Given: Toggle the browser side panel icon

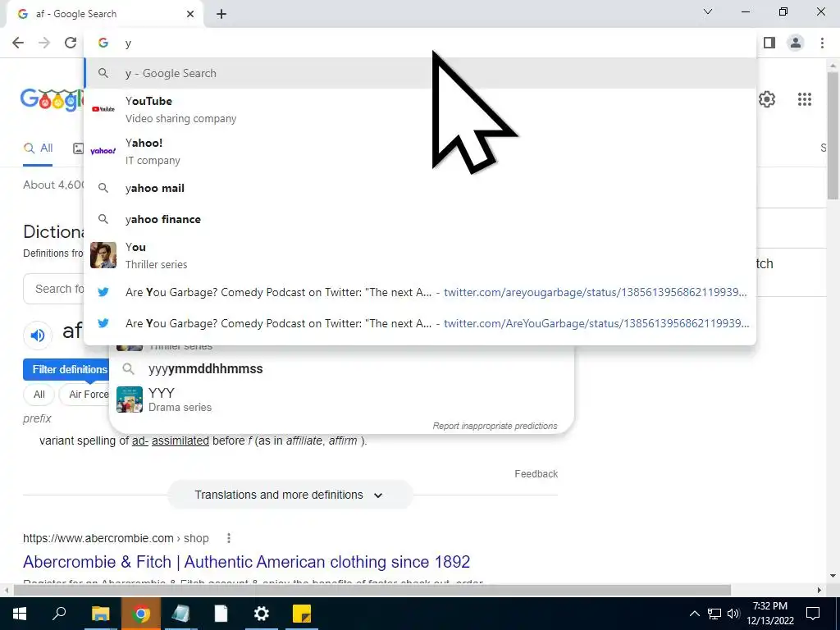Looking at the screenshot, I should pyautogui.click(x=769, y=43).
